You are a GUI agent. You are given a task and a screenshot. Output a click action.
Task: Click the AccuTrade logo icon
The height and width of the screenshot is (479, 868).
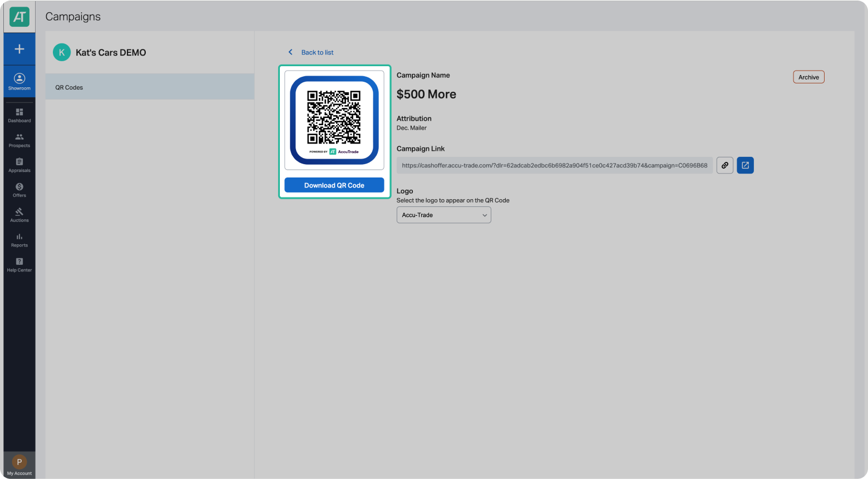pyautogui.click(x=19, y=17)
